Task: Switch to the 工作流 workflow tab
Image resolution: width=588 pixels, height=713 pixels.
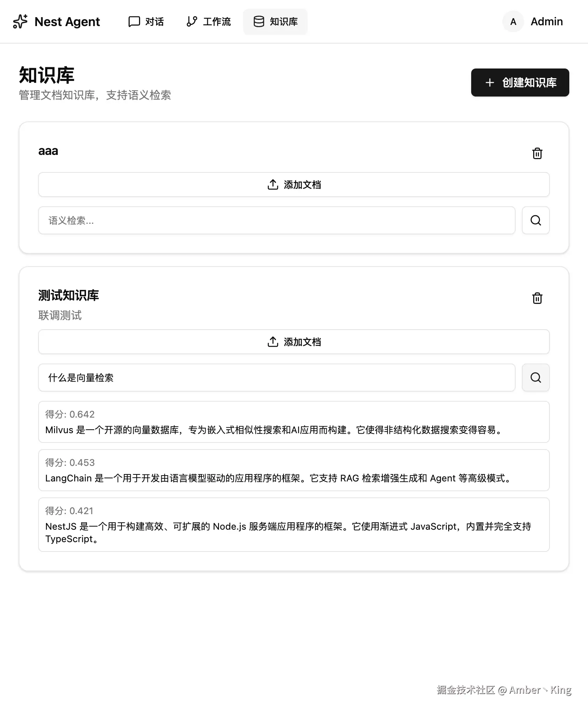Action: pyautogui.click(x=208, y=21)
